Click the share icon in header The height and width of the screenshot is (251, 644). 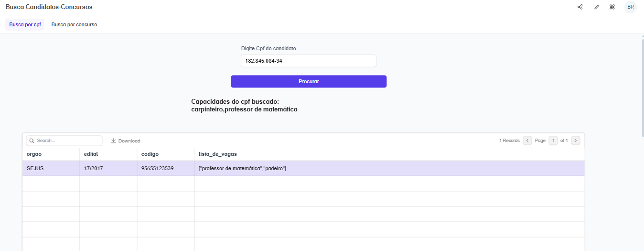pyautogui.click(x=580, y=7)
